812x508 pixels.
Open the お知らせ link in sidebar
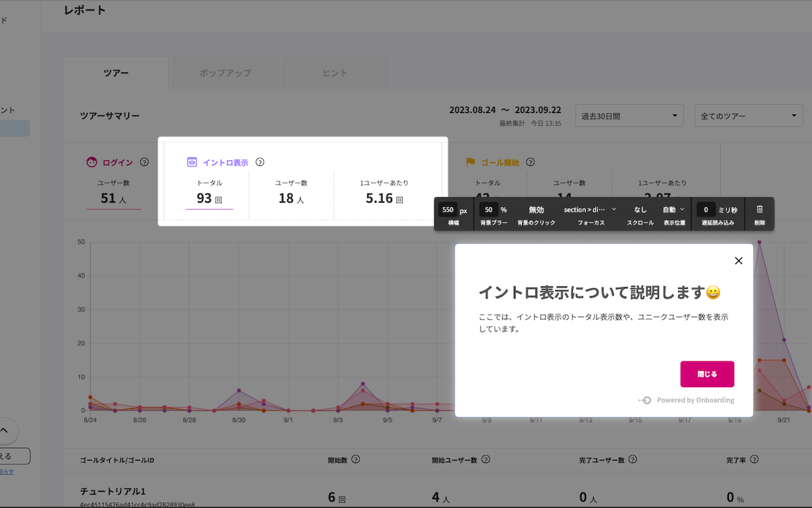[x=8, y=472]
